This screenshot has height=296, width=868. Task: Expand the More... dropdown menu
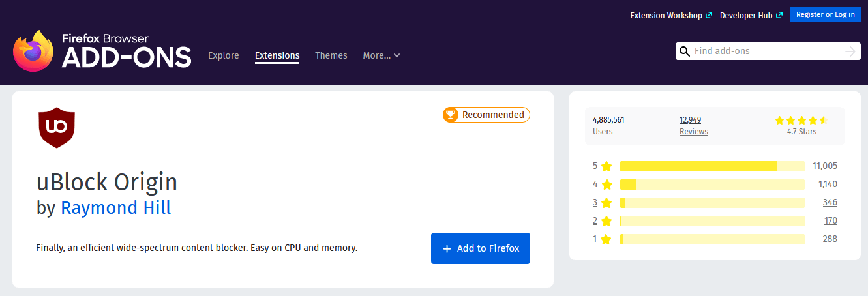tap(382, 55)
